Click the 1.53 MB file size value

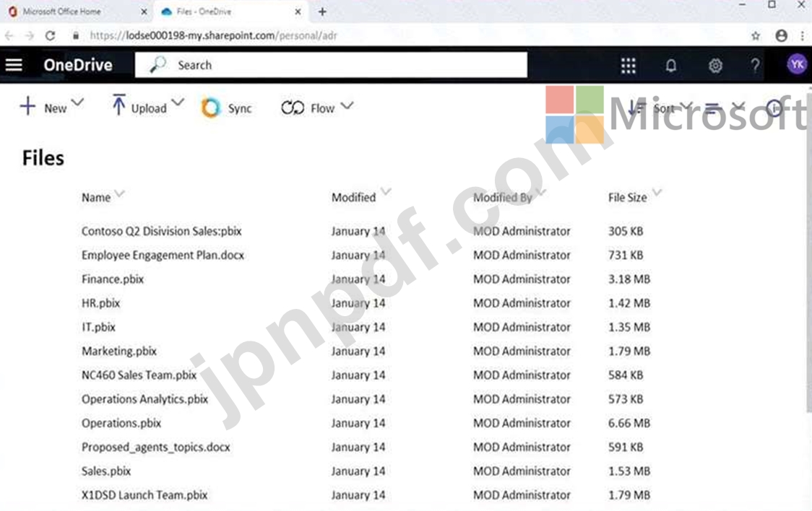[x=629, y=471]
